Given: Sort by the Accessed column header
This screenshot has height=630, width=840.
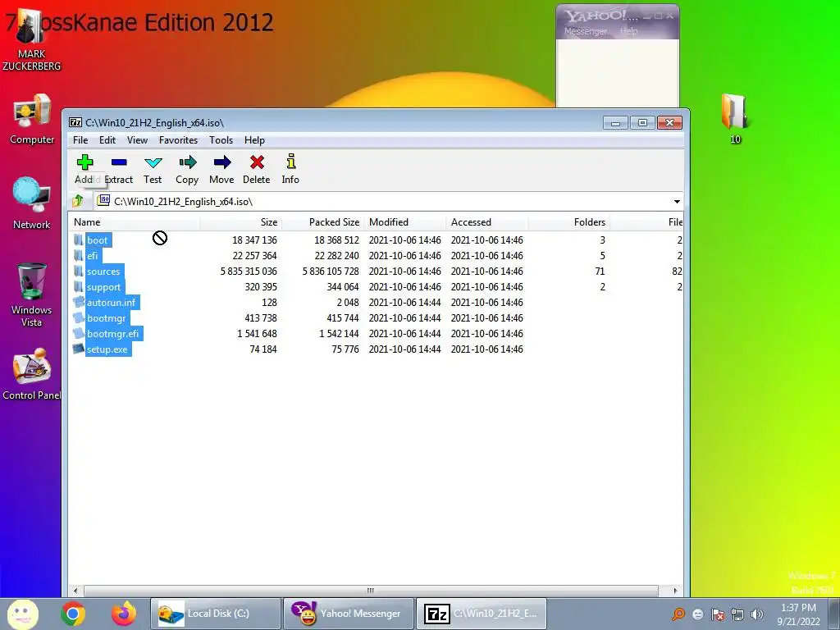Looking at the screenshot, I should [486, 221].
